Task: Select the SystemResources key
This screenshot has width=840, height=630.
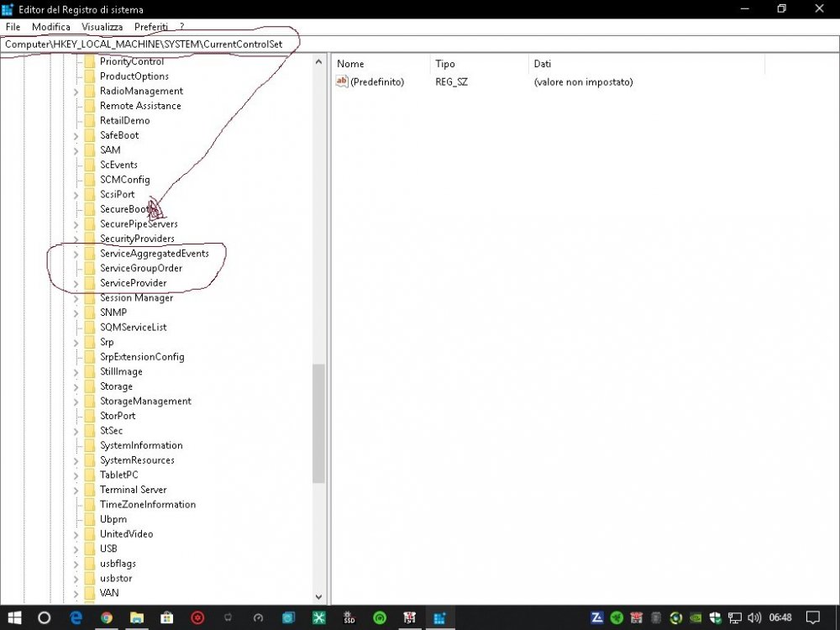Action: click(x=137, y=460)
